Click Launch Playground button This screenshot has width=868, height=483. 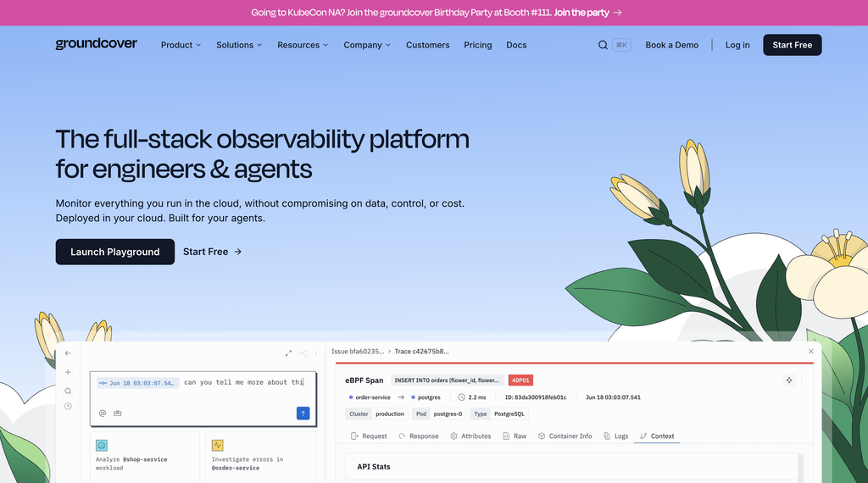115,252
